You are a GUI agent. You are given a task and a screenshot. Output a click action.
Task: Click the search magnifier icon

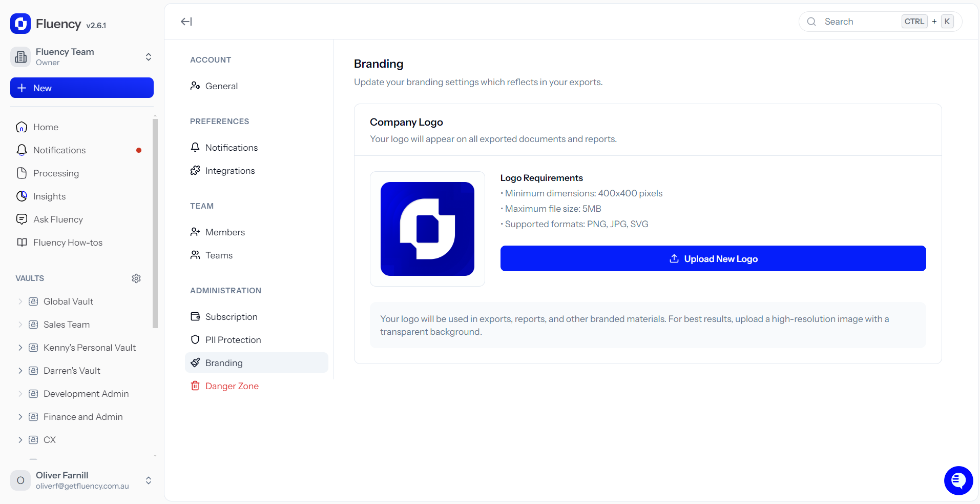[811, 22]
